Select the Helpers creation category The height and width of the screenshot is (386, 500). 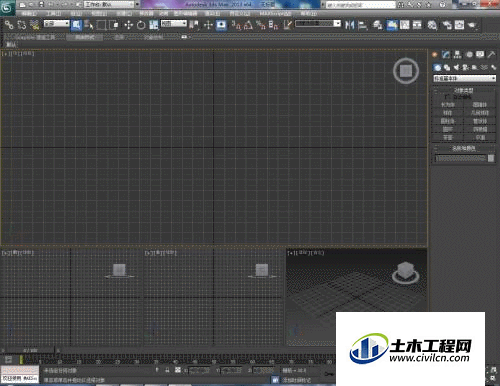tap(475, 67)
